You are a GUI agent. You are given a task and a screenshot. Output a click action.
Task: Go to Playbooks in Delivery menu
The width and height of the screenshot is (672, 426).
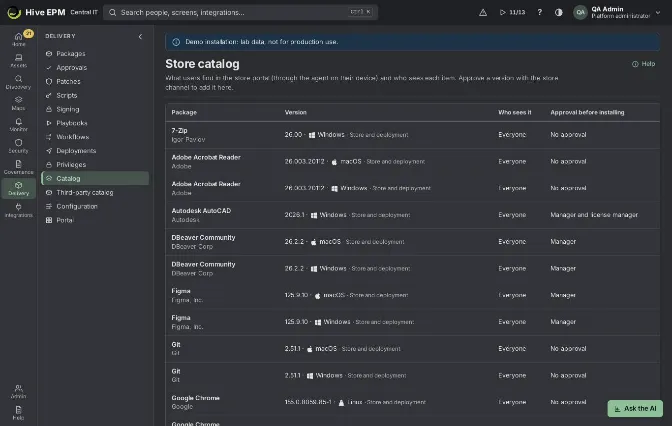(x=95, y=123)
